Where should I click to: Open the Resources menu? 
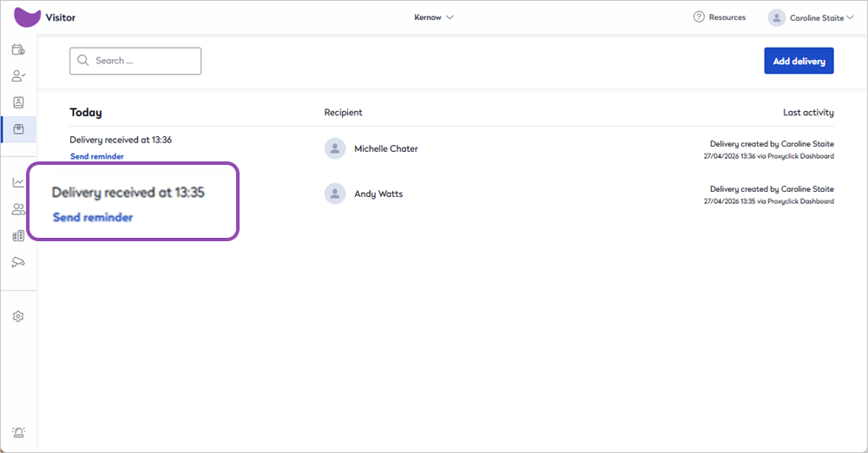(720, 17)
